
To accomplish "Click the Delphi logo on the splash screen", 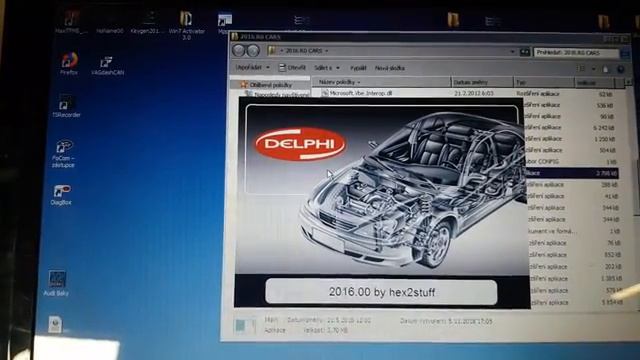I will point(300,144).
